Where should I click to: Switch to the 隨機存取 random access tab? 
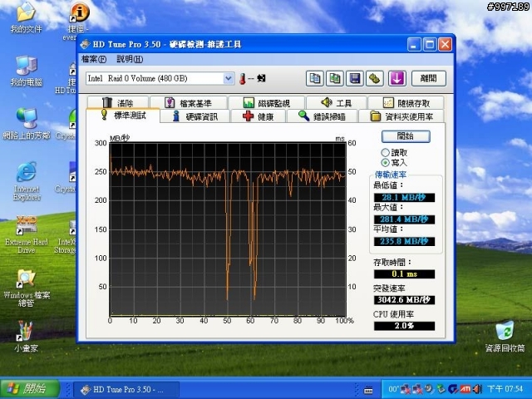point(406,102)
